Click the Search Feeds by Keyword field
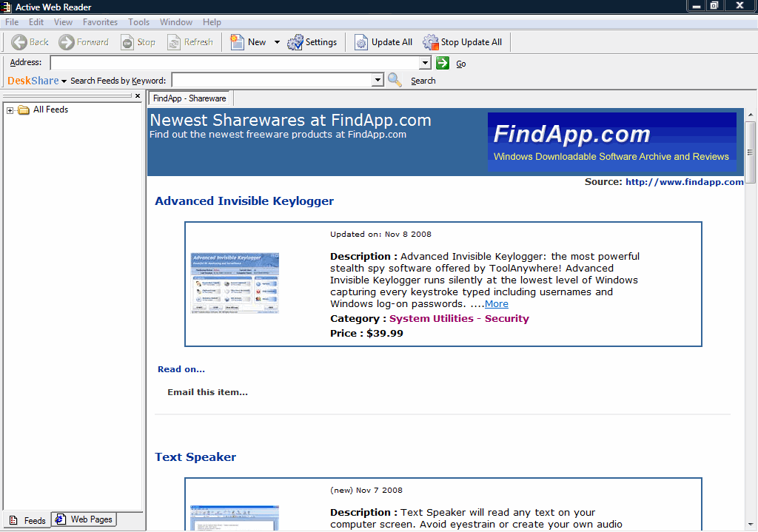This screenshot has height=532, width=758. [x=272, y=80]
